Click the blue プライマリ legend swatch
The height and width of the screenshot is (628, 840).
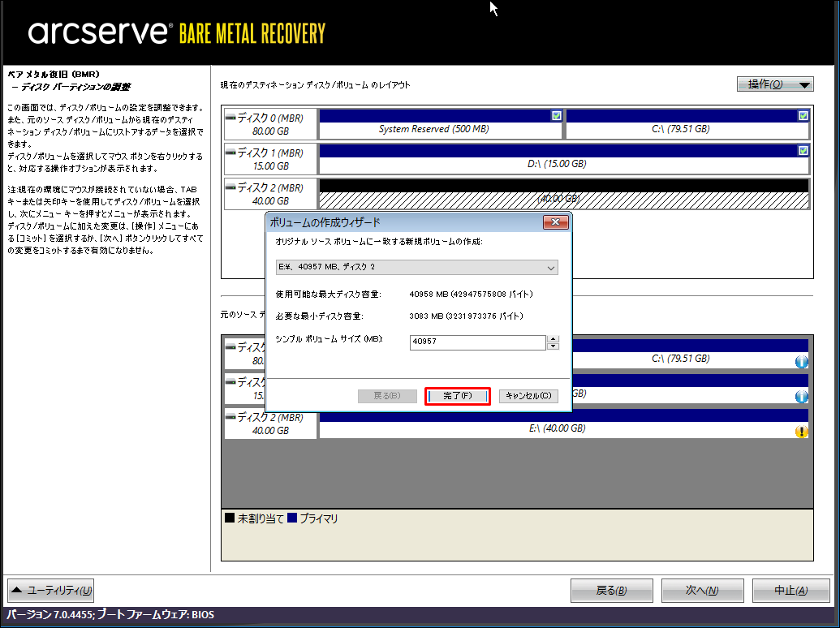click(x=292, y=518)
